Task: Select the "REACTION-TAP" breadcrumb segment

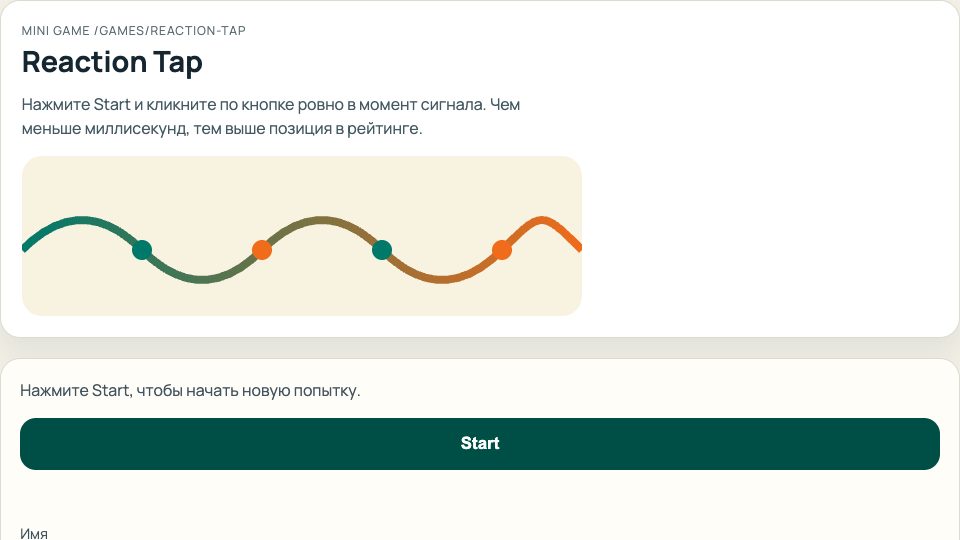Action: [x=198, y=31]
